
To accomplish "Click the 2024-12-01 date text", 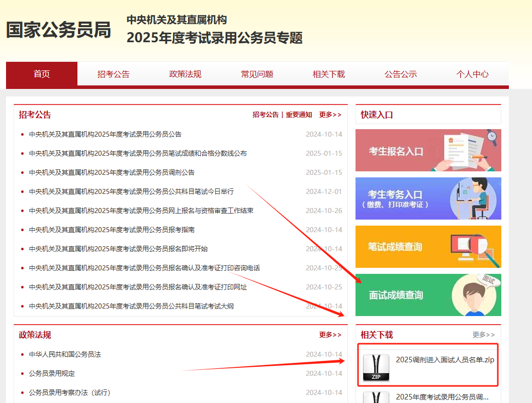I will point(324,191).
